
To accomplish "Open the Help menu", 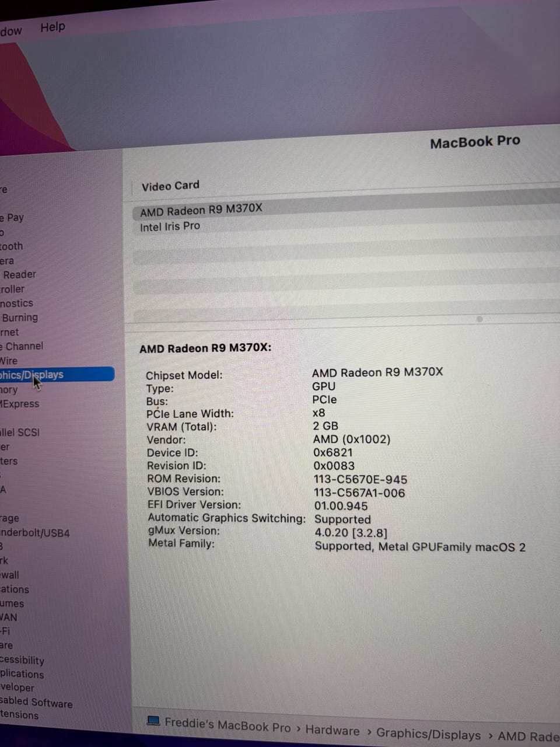I will point(52,27).
